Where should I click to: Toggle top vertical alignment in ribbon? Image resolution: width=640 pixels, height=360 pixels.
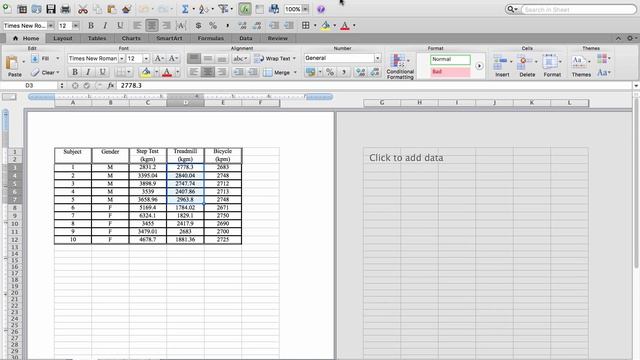(194, 58)
